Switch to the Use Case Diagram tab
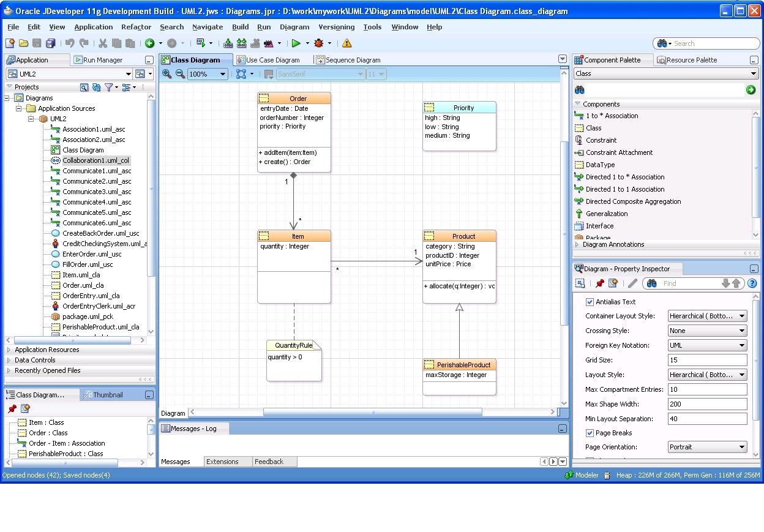Viewport: 764px width, 532px height. (x=272, y=60)
